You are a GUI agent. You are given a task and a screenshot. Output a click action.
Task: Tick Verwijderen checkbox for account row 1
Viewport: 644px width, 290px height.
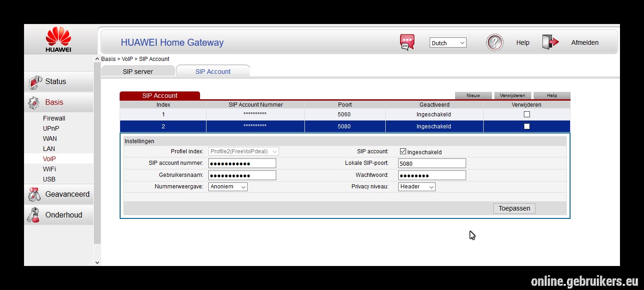click(x=527, y=115)
